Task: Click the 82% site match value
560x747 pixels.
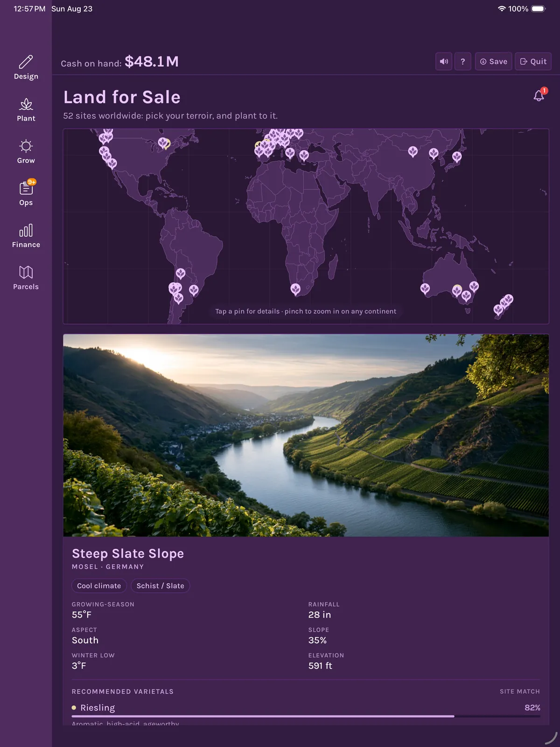Action: coord(532,708)
